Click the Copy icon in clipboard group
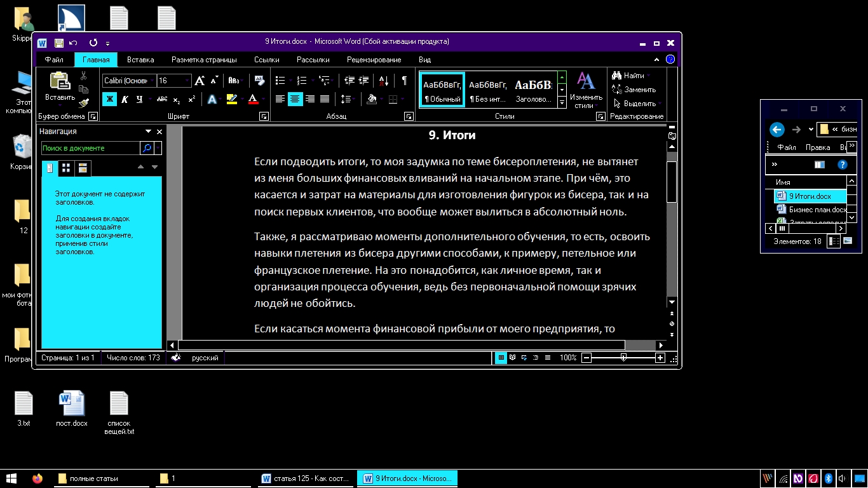This screenshot has width=868, height=488. point(83,90)
